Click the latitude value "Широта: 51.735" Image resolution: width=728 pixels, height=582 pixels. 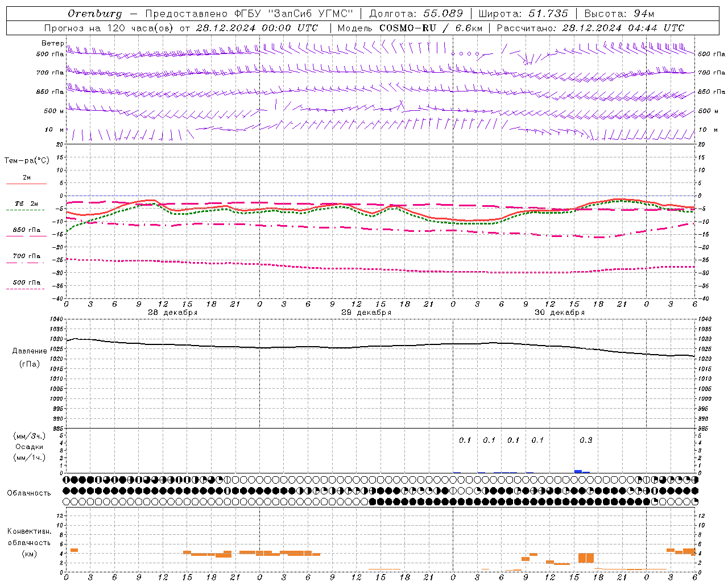(x=523, y=13)
